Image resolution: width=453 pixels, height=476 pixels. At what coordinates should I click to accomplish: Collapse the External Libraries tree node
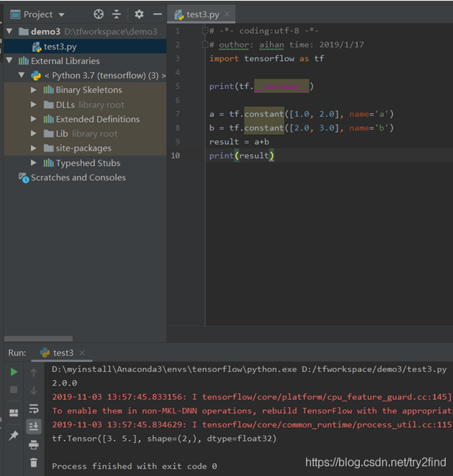(x=9, y=61)
